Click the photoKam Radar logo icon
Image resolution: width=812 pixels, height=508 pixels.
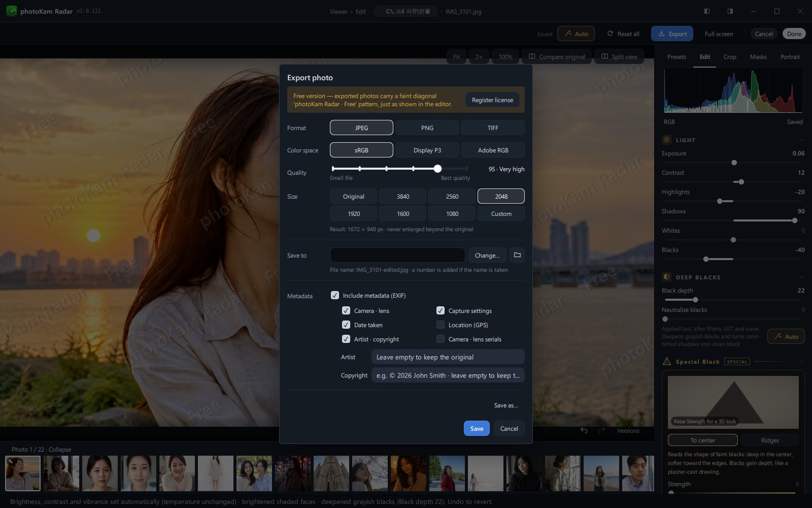coord(11,11)
